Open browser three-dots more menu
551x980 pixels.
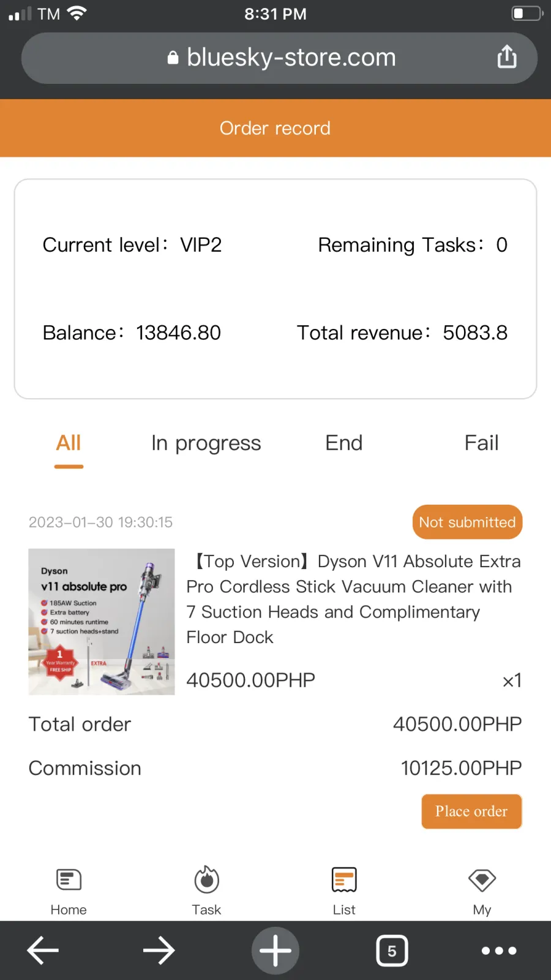pyautogui.click(x=499, y=951)
